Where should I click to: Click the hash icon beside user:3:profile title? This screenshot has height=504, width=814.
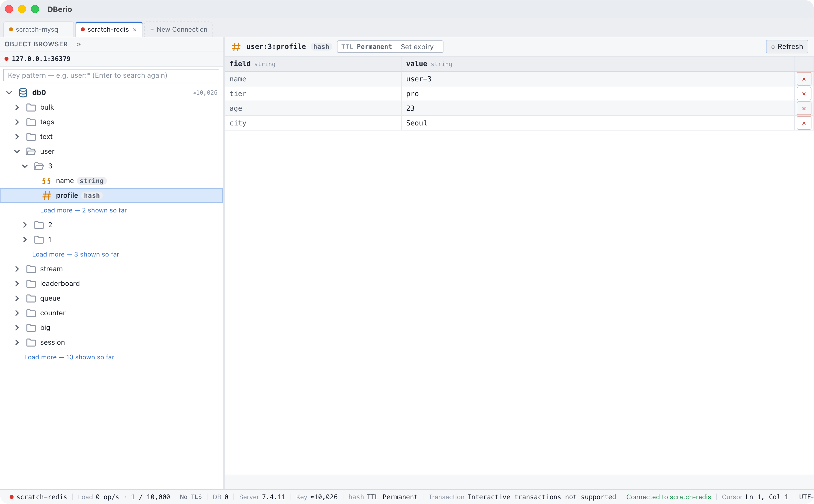(236, 47)
